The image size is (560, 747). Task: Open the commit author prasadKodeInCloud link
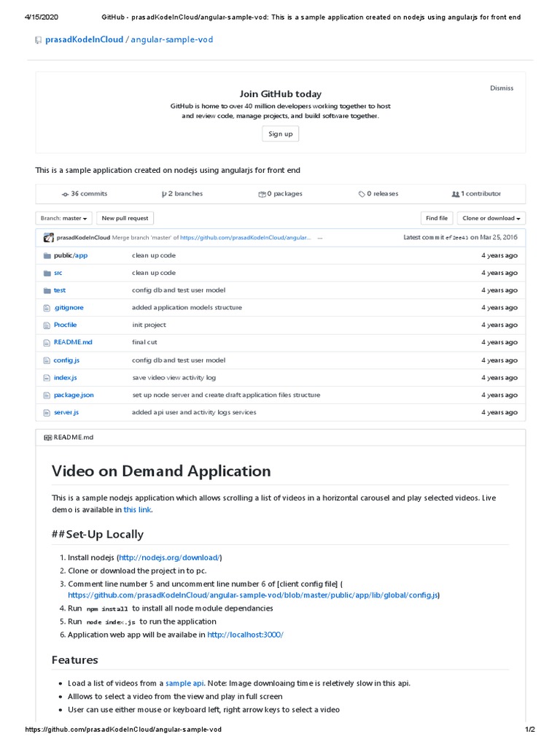[x=83, y=238]
